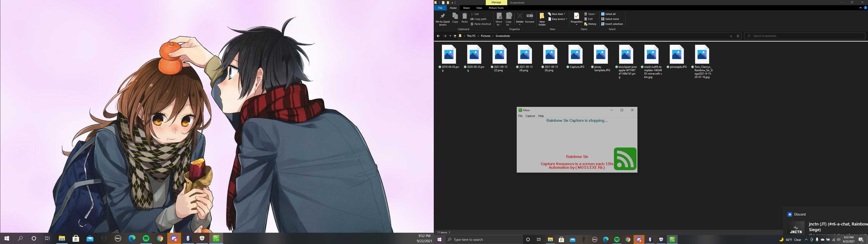Screen dimensions: 868x244
Task: Open Microsoft Edge on the left monitor taskbar
Action: [x=132, y=238]
